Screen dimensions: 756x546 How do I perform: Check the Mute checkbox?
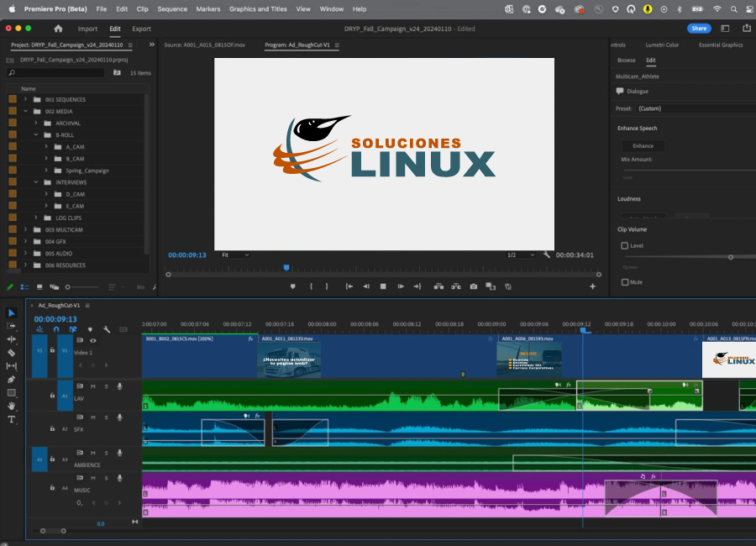pos(624,282)
